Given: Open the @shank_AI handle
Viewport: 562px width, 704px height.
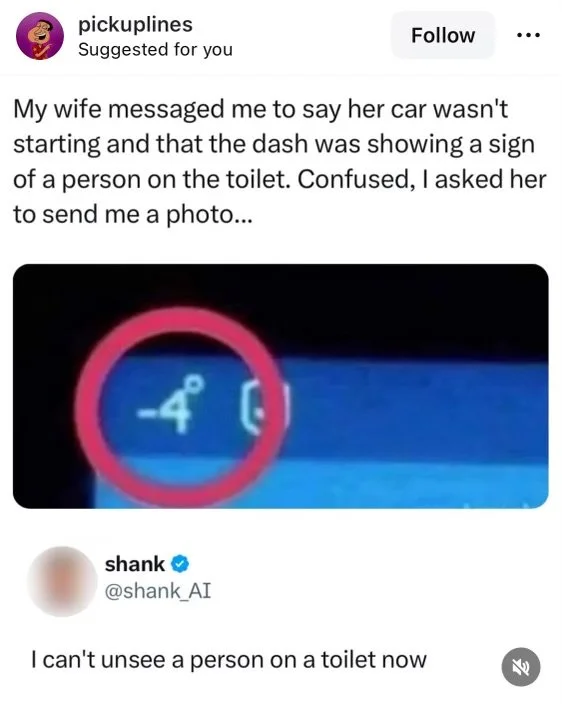Looking at the screenshot, I should (158, 591).
